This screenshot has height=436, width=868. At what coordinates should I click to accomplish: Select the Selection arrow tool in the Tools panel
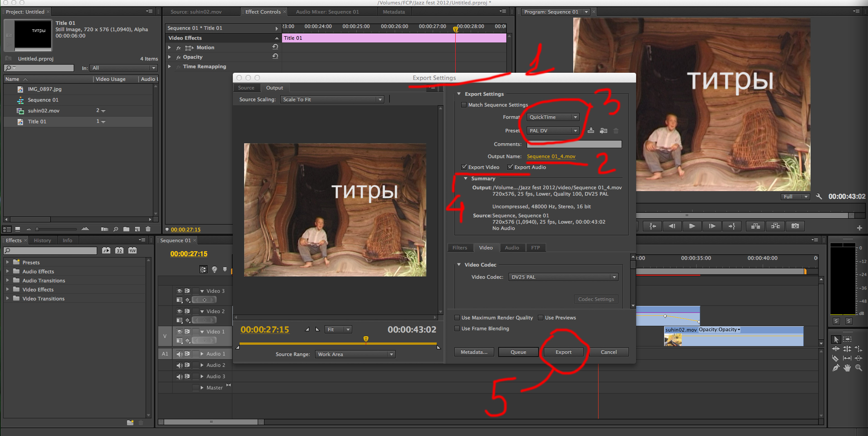(836, 339)
